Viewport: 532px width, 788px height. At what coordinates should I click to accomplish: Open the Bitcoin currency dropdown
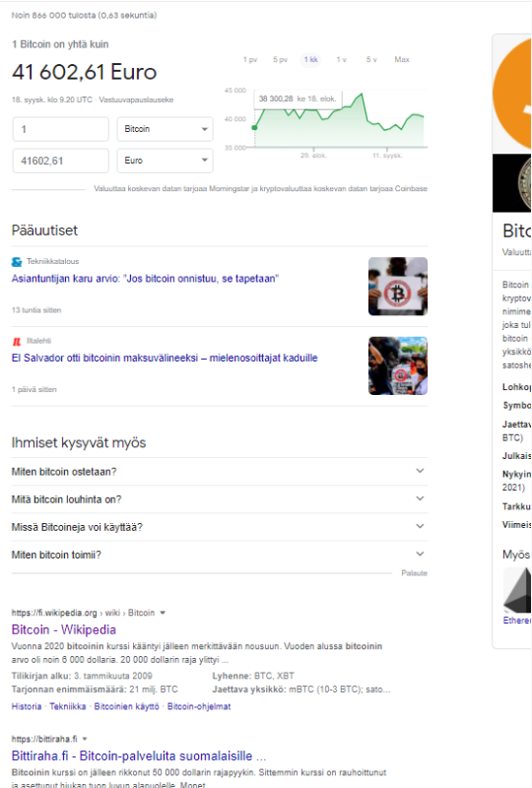pyautogui.click(x=165, y=129)
